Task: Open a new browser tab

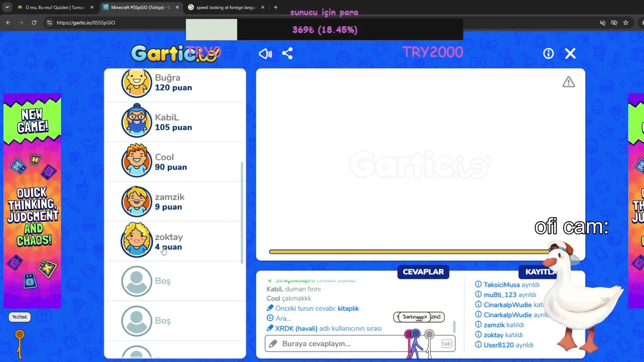Action: coord(275,8)
